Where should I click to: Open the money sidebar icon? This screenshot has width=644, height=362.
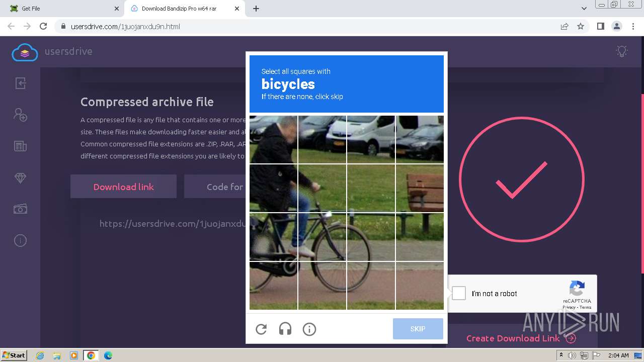(x=20, y=209)
